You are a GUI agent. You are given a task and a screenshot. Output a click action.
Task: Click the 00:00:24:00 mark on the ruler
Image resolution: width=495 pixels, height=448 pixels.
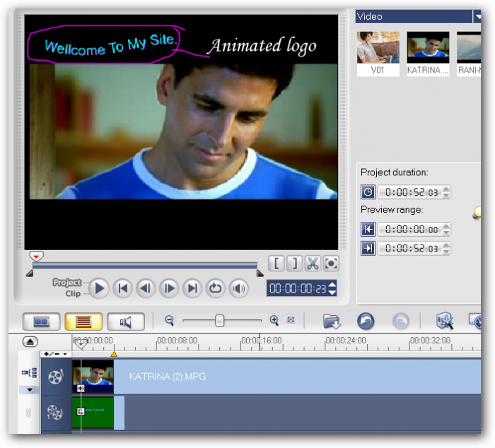(x=346, y=341)
